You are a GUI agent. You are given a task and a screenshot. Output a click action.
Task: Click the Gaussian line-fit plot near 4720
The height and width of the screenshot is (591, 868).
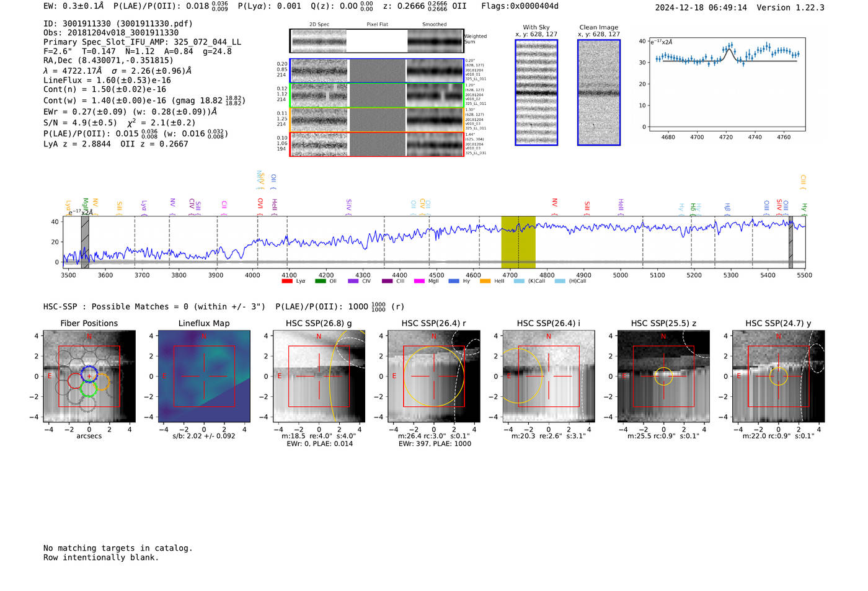[x=727, y=84]
